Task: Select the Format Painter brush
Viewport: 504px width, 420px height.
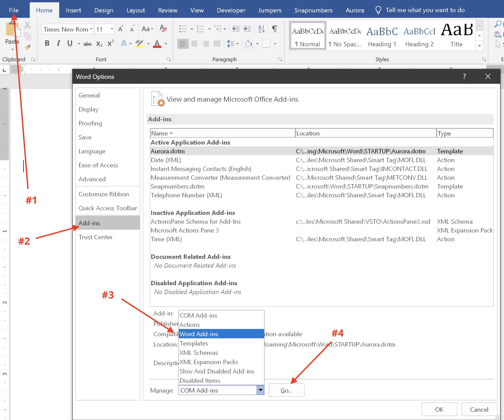Action: point(27,47)
